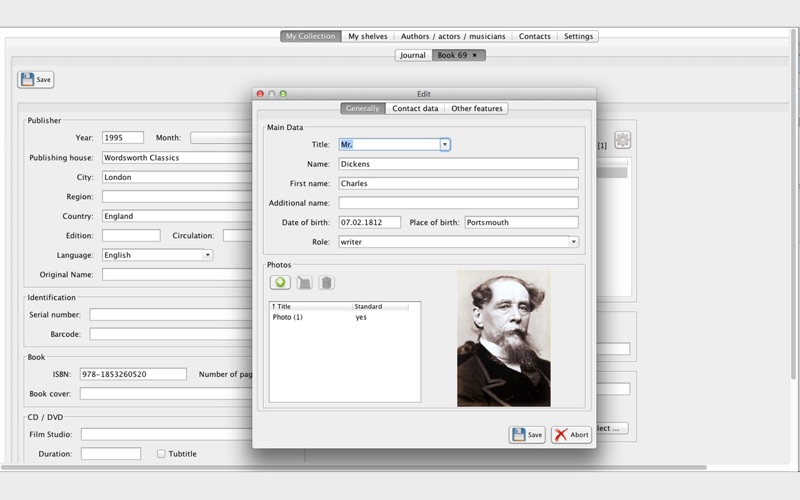This screenshot has width=800, height=500.
Task: Open My shelves tab
Action: pyautogui.click(x=368, y=36)
